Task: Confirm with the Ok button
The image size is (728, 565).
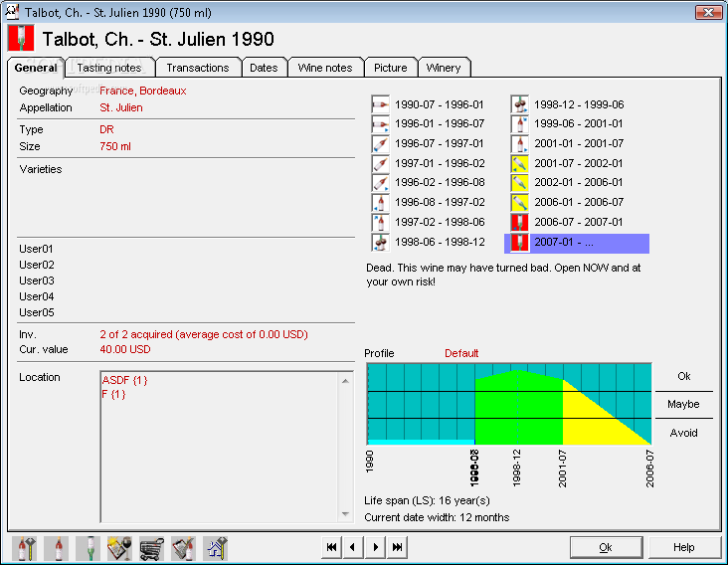Action: point(606,547)
